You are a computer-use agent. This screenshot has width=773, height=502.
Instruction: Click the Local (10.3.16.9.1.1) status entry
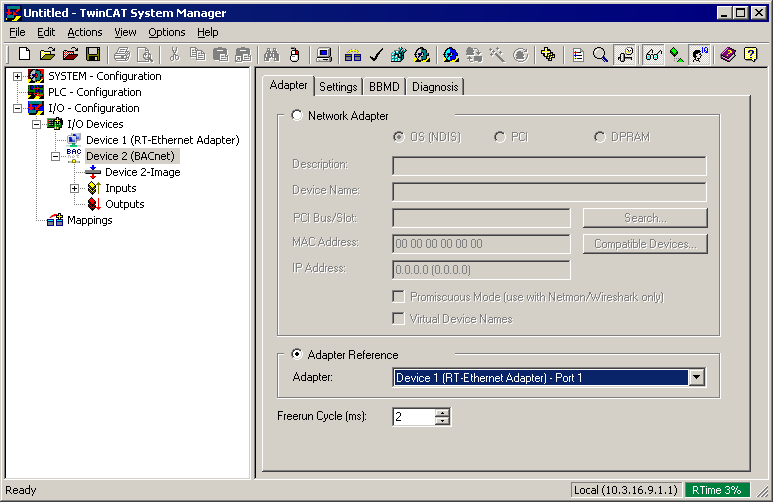(x=626, y=490)
